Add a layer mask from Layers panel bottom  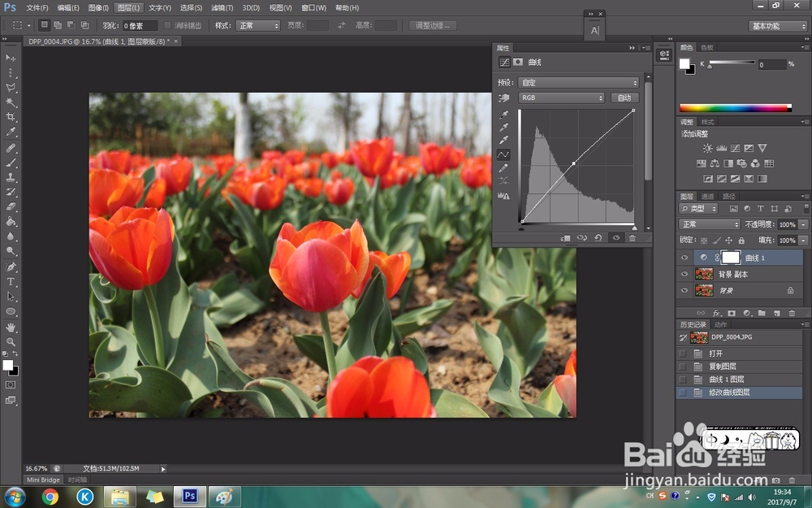(732, 313)
